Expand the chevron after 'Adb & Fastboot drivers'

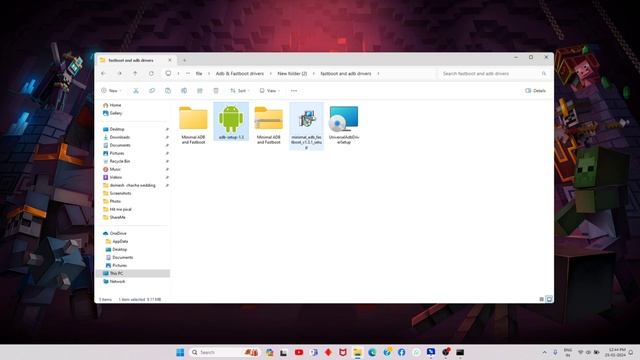tap(271, 73)
